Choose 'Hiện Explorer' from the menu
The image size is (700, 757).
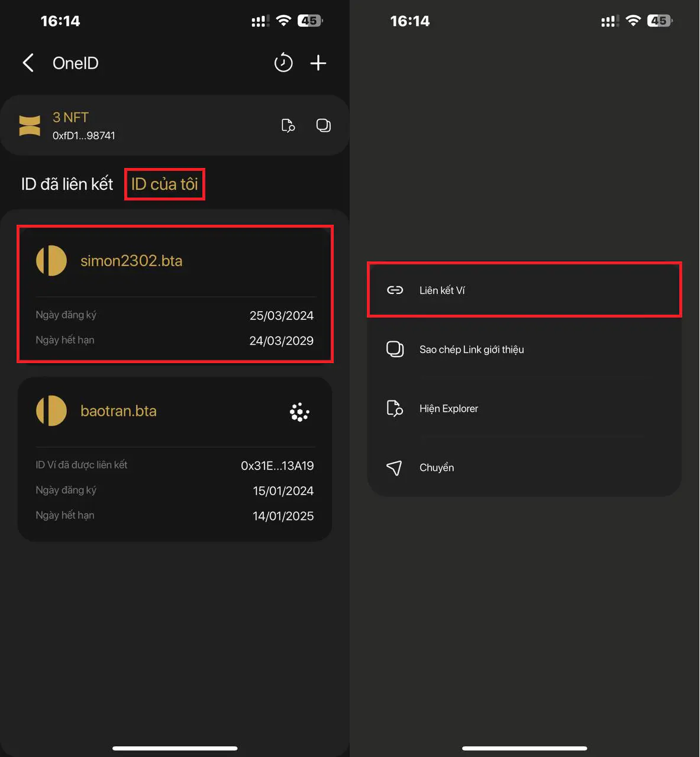coord(449,409)
